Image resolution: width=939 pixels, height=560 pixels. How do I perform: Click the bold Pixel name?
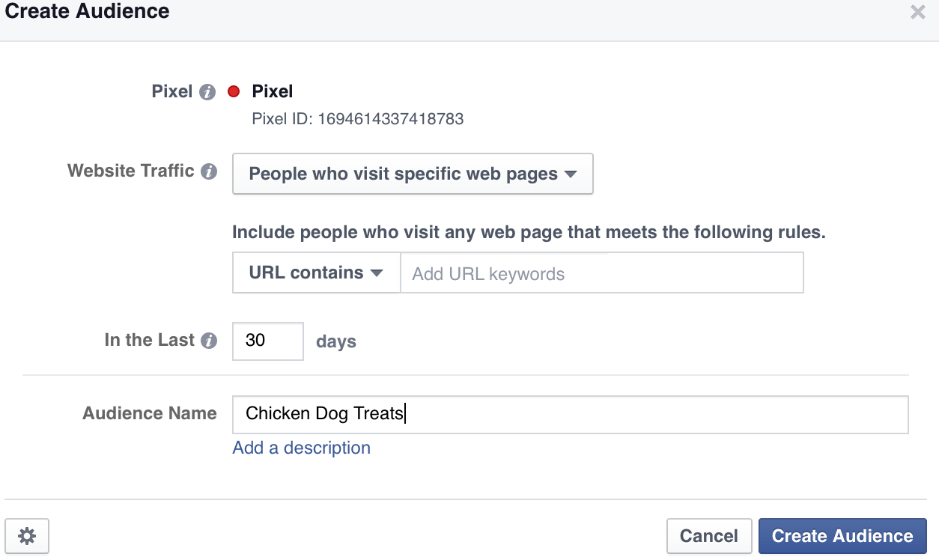273,91
